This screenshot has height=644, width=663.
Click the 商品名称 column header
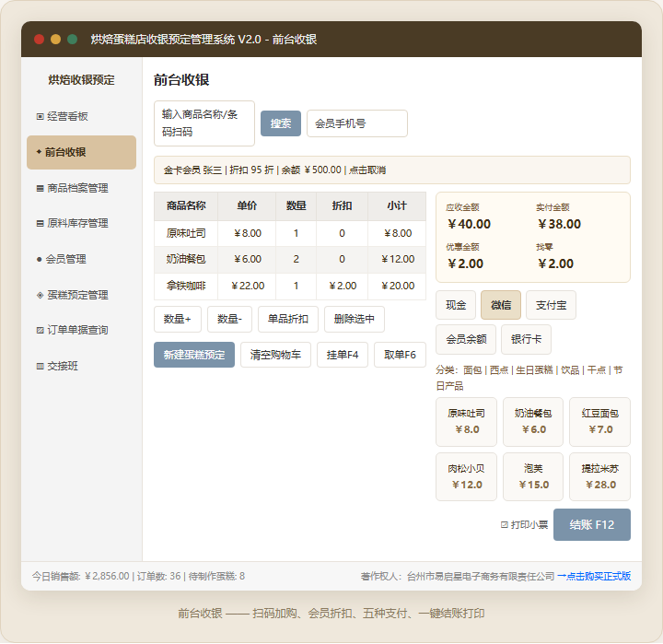[x=186, y=206]
